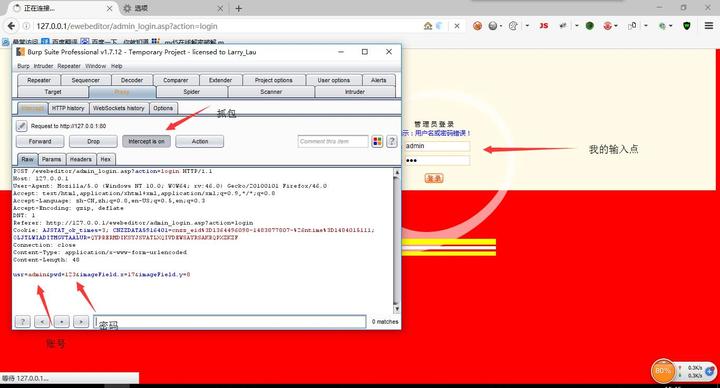Open the Headers view tab
Viewport: 720px width, 388px height.
(x=81, y=159)
